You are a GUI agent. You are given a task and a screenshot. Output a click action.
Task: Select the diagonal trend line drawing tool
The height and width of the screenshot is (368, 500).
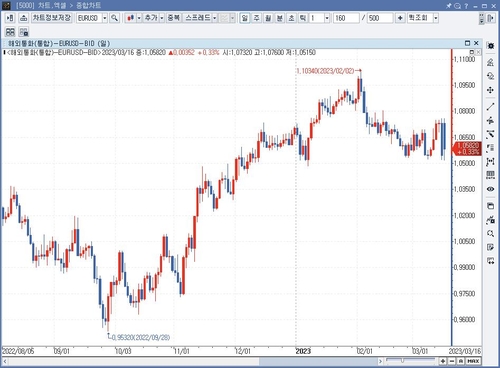click(490, 107)
